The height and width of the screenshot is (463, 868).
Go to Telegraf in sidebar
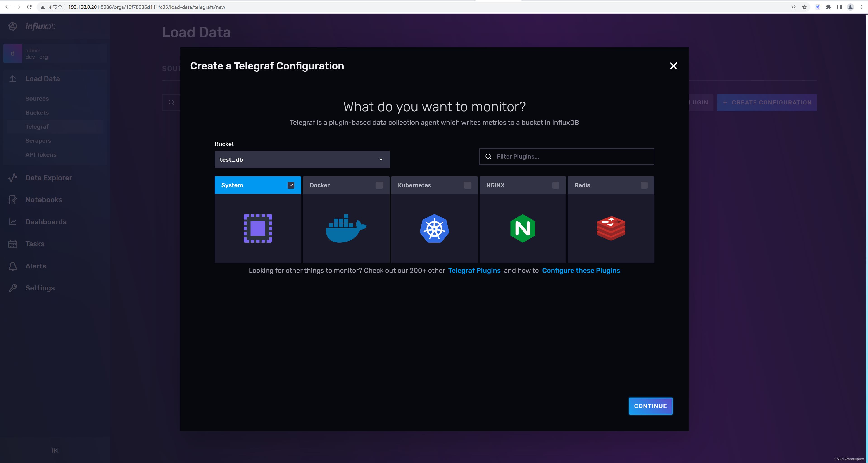click(x=37, y=127)
